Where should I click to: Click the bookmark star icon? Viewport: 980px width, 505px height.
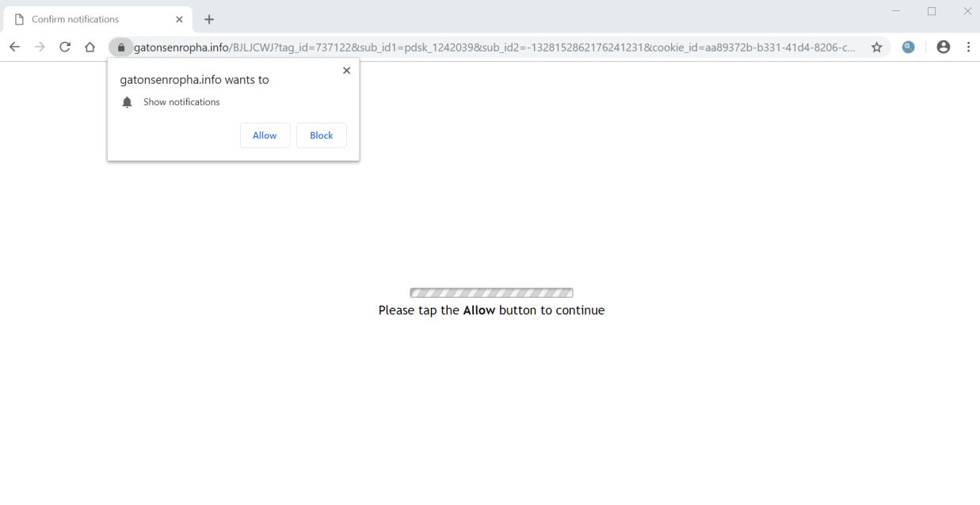click(876, 47)
